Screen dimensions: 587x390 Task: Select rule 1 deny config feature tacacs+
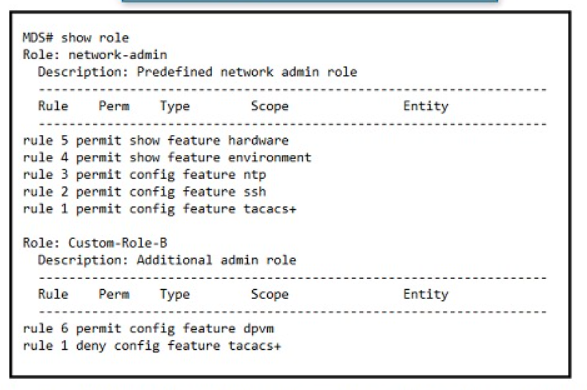pos(152,346)
